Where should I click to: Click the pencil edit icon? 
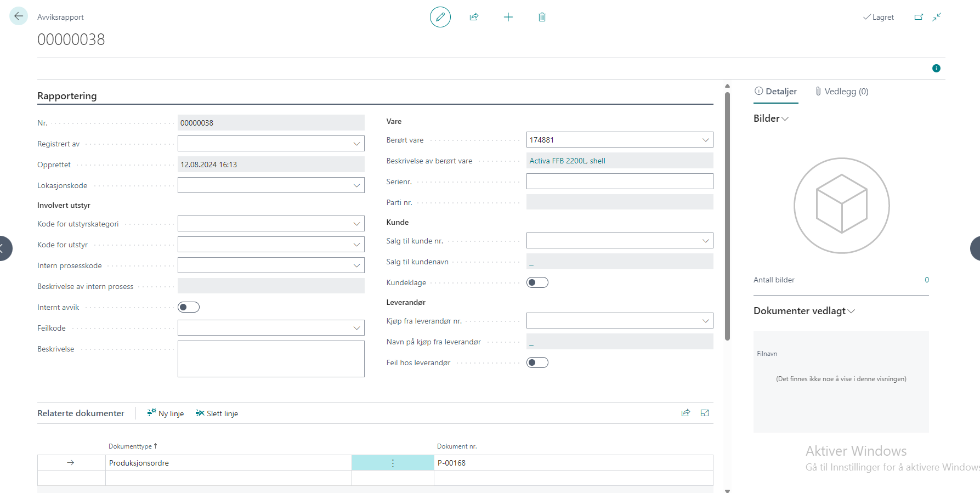pyautogui.click(x=440, y=17)
